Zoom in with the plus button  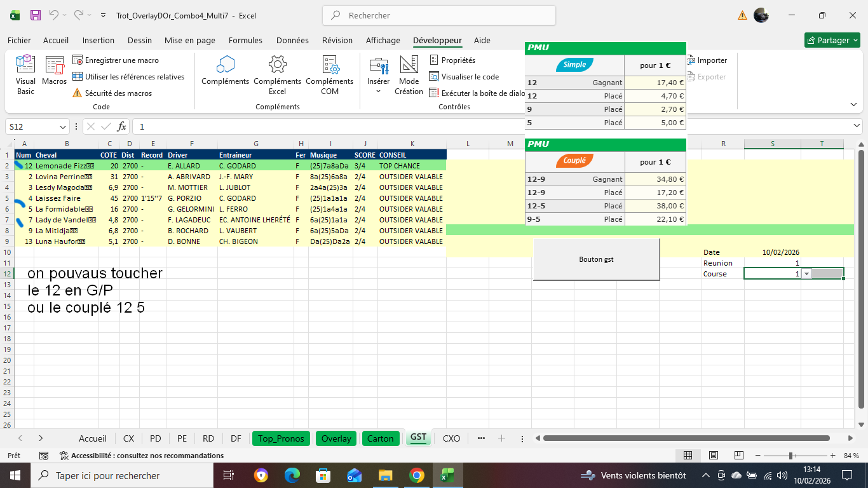[x=832, y=456]
